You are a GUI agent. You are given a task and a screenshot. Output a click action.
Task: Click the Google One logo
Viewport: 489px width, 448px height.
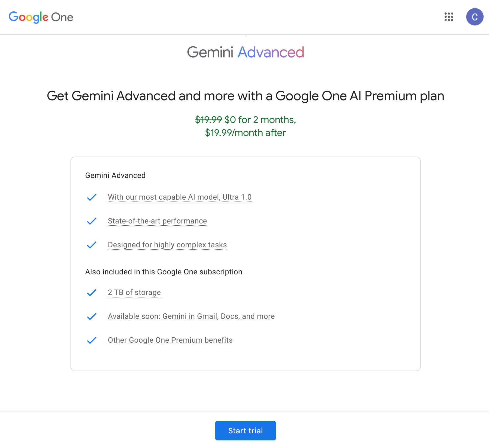[41, 17]
